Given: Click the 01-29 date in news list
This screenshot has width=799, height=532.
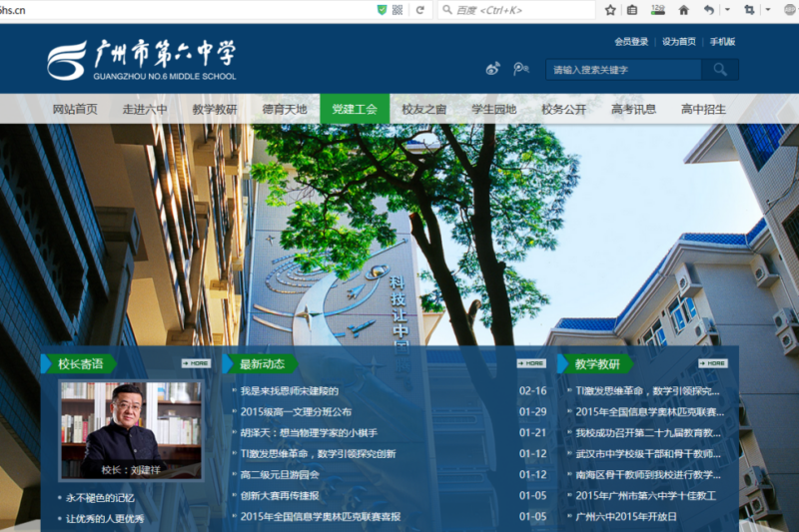Looking at the screenshot, I should click(x=532, y=412).
